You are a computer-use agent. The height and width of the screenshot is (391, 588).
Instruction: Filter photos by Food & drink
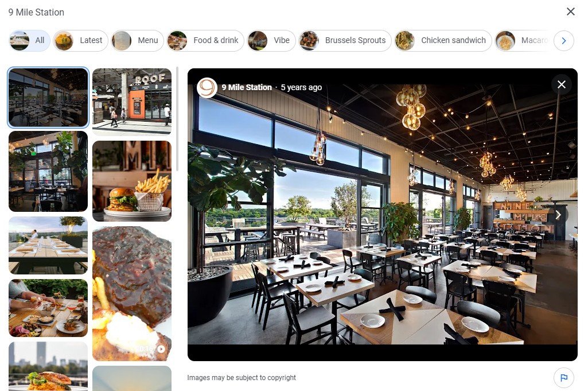coord(205,41)
